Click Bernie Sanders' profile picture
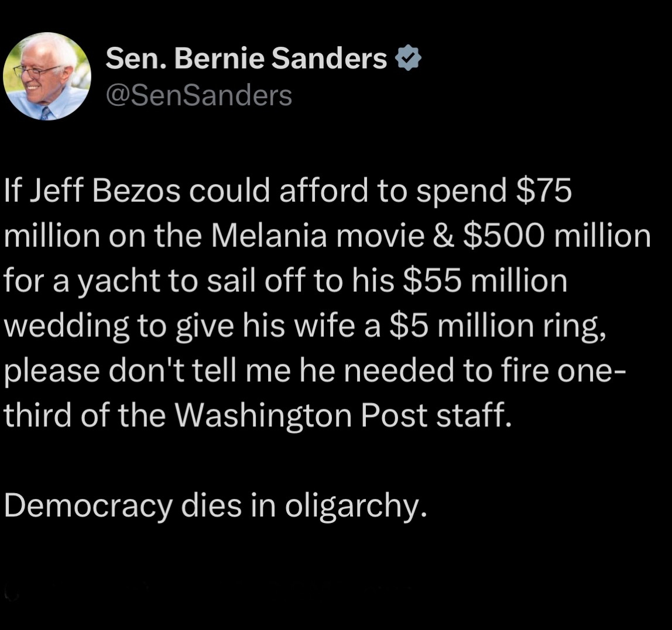672x630 pixels. pyautogui.click(x=47, y=76)
